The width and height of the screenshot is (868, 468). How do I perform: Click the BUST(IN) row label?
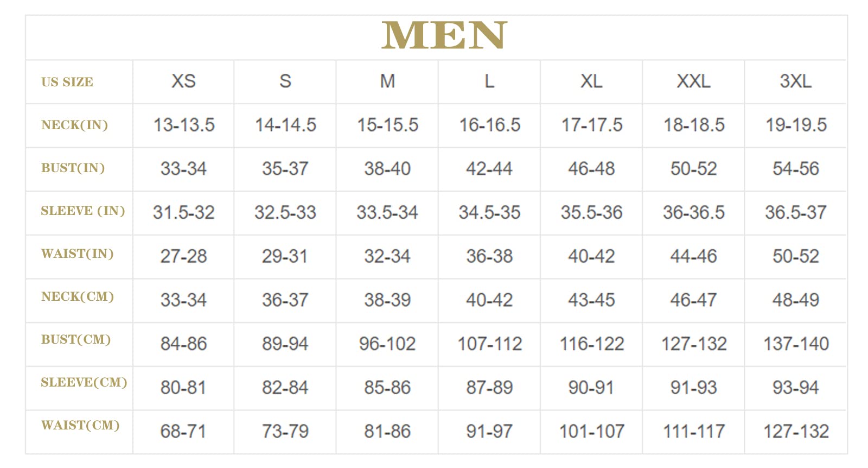[x=73, y=168]
